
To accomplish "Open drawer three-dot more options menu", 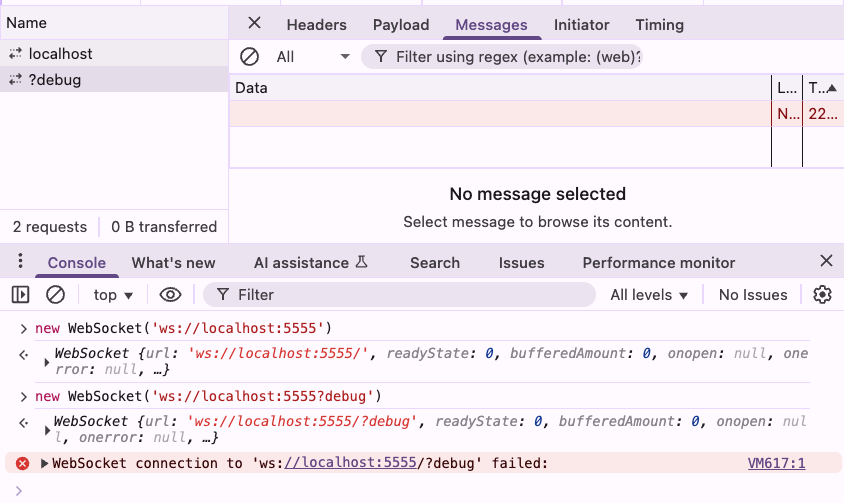I will click(x=20, y=262).
